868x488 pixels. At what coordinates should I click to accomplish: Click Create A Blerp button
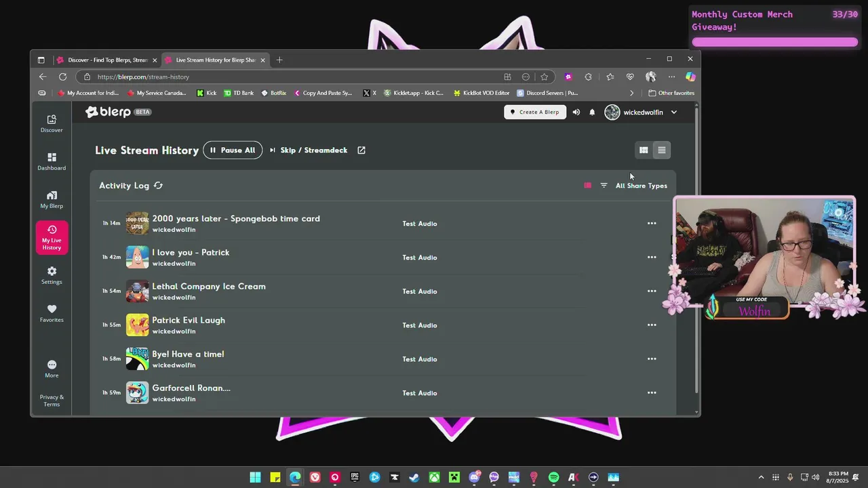[x=535, y=112]
